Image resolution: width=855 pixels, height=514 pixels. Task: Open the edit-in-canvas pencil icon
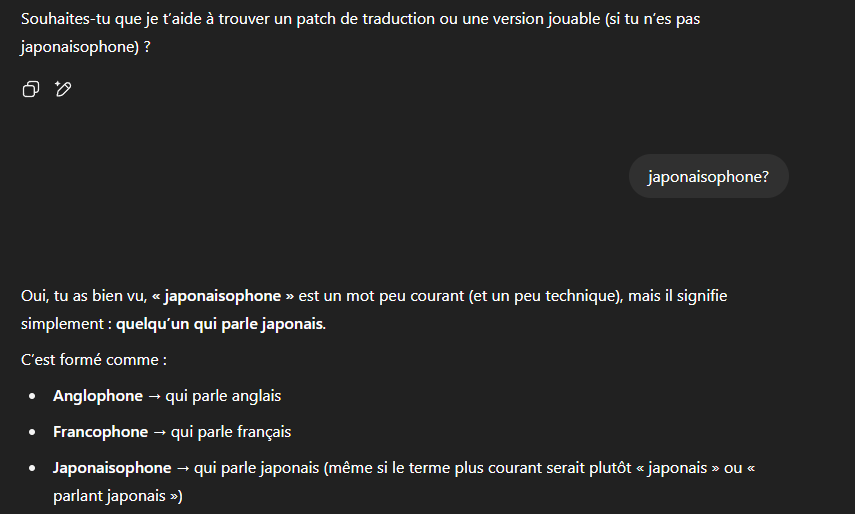point(63,89)
